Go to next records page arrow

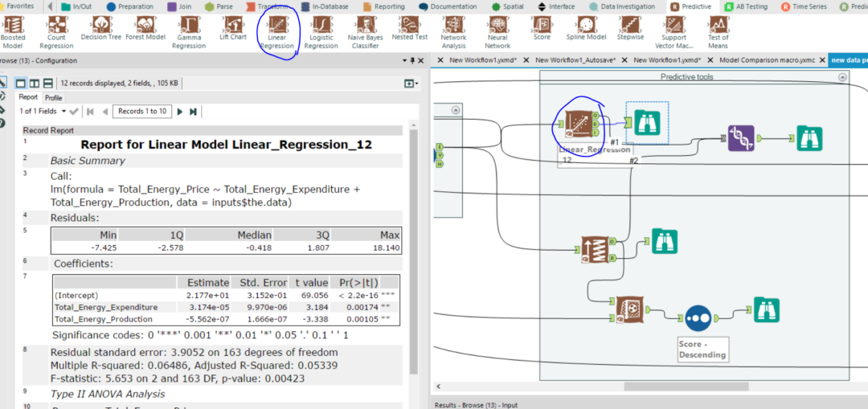[x=180, y=111]
